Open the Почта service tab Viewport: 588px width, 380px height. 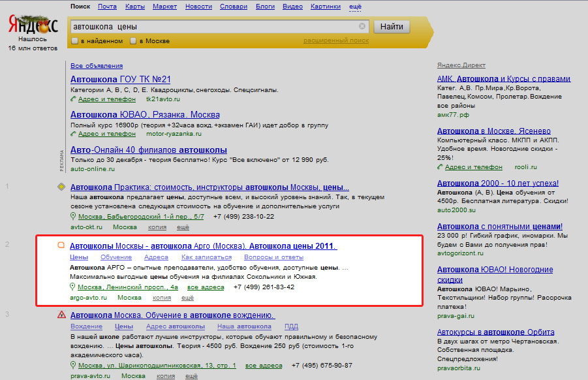(107, 7)
